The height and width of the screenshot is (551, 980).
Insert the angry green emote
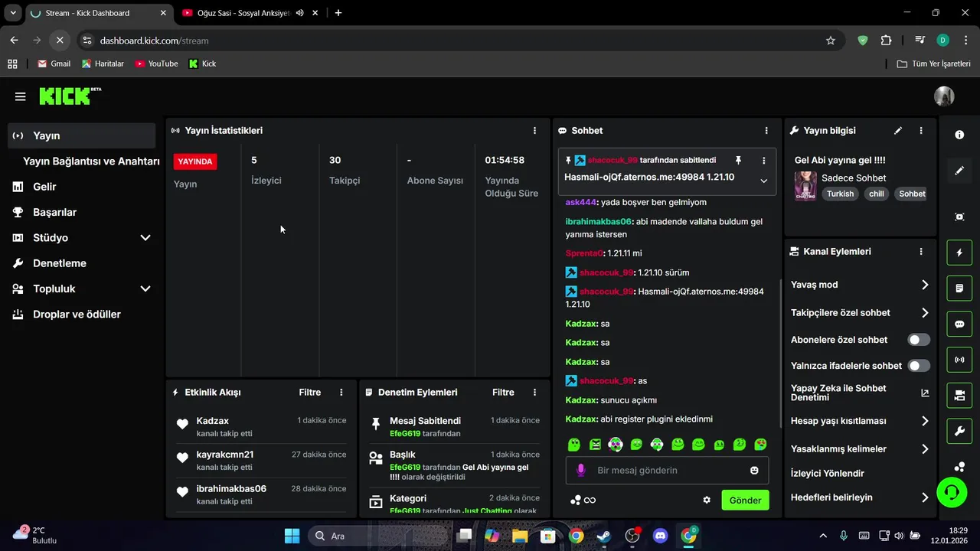[595, 444]
